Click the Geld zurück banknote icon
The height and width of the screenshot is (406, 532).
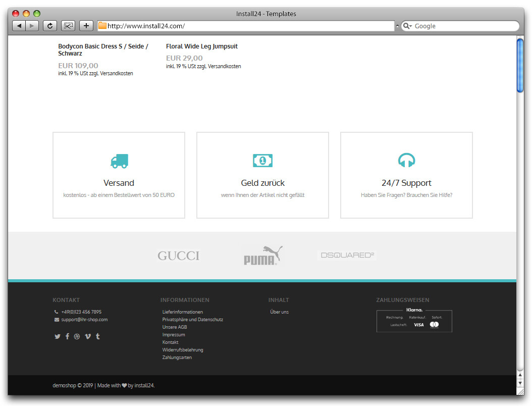[262, 161]
